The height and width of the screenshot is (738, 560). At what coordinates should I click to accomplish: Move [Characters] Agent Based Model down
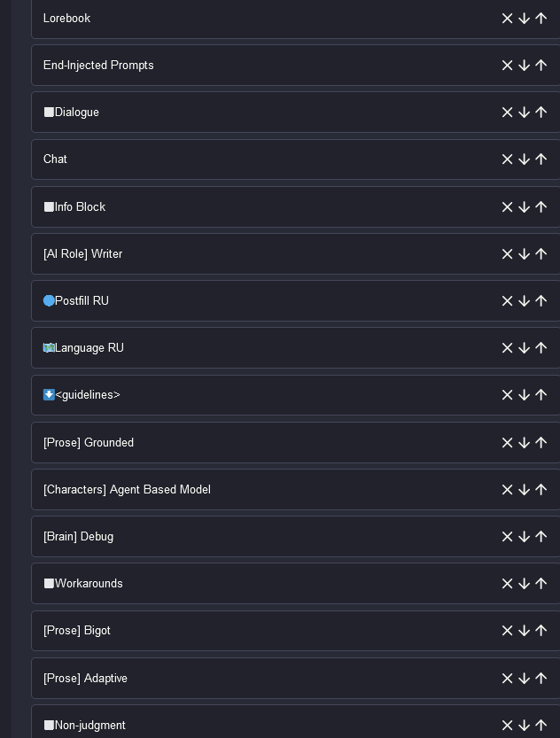pyautogui.click(x=524, y=490)
